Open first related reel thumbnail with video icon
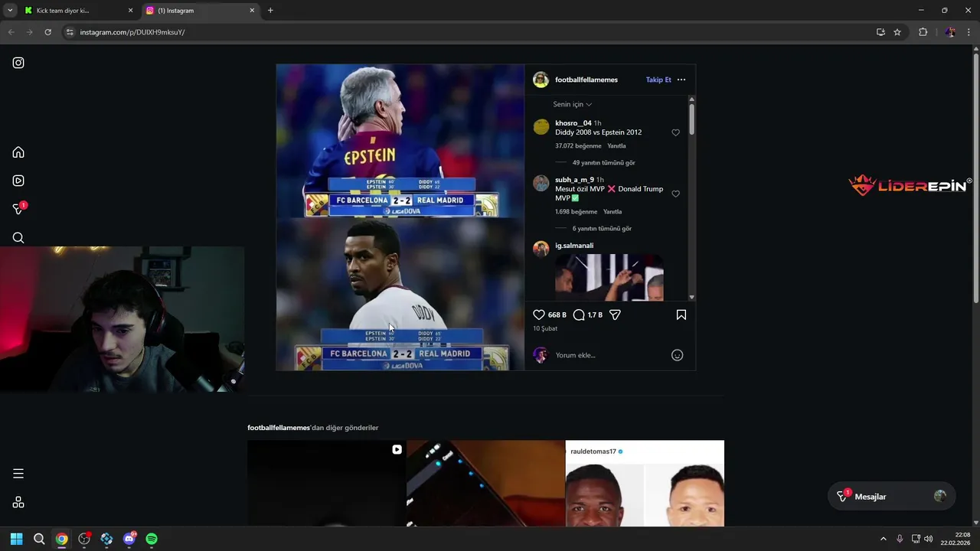Screen dimensions: 980x551 point(326,484)
